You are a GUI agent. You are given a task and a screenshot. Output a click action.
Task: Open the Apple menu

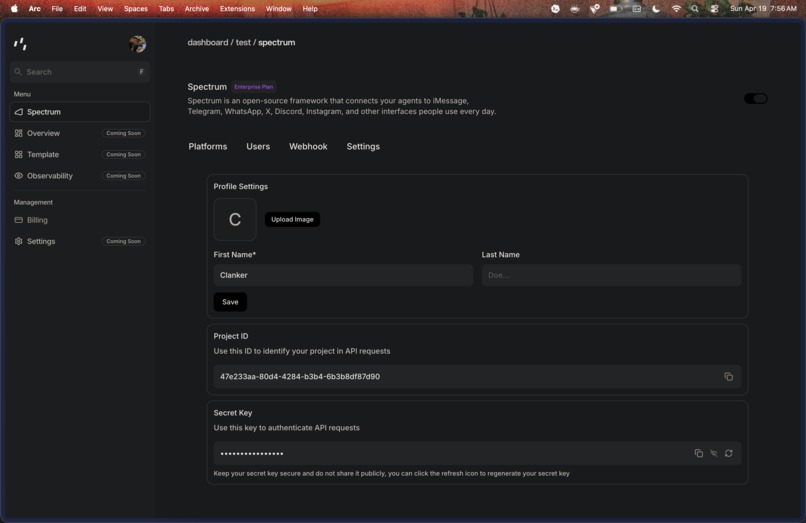[14, 9]
